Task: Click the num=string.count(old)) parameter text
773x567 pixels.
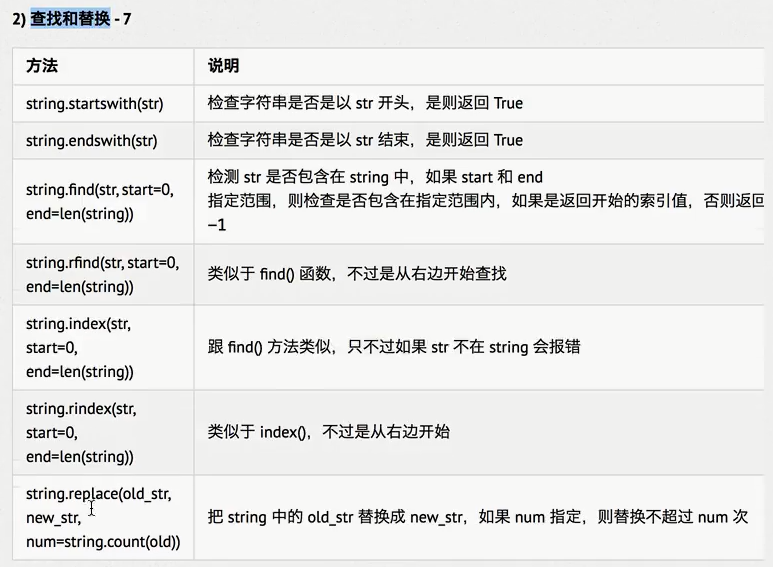Action: click(103, 541)
